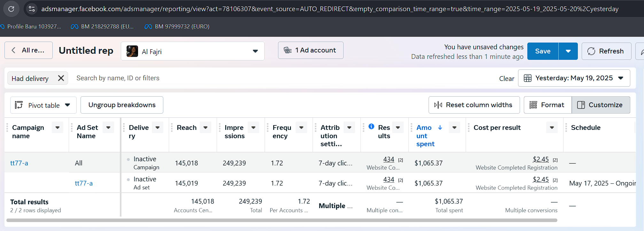644x231 pixels.
Task: Open the Format panel
Action: tap(547, 105)
